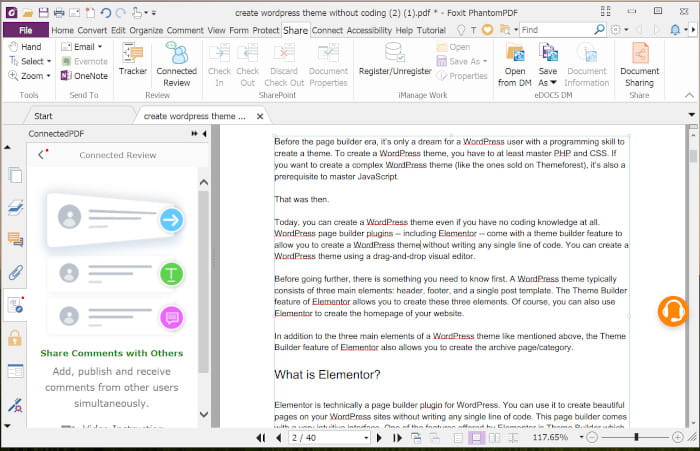Viewport: 700px width, 451px height.
Task: Open the Tutorial ribbon tab
Action: pos(431,30)
